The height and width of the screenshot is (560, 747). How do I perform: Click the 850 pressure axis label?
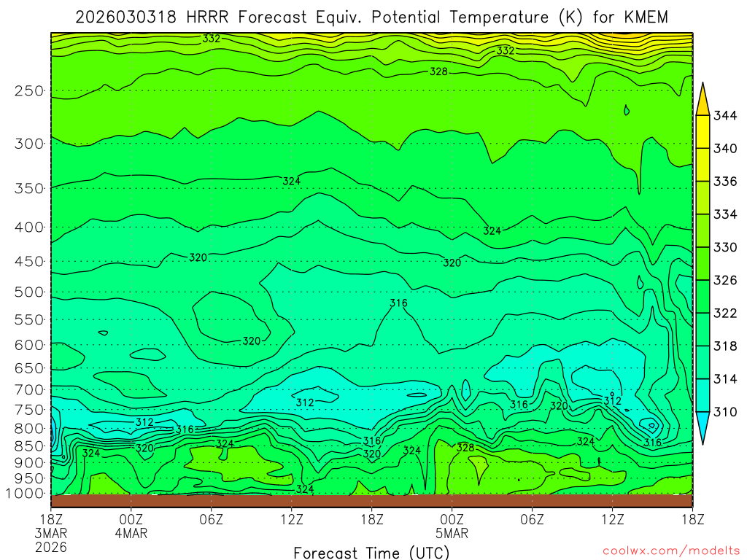click(x=29, y=446)
